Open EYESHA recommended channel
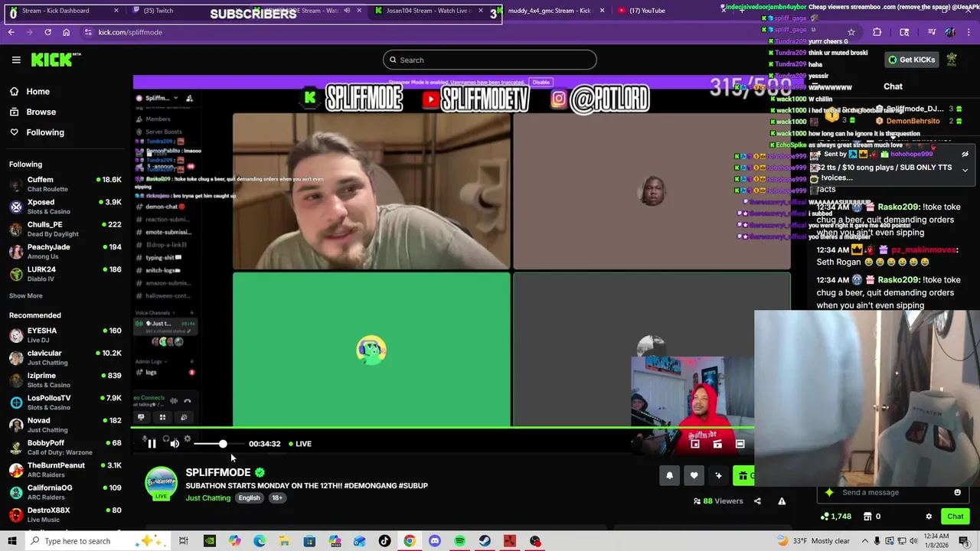This screenshot has height=551, width=980. [x=65, y=335]
